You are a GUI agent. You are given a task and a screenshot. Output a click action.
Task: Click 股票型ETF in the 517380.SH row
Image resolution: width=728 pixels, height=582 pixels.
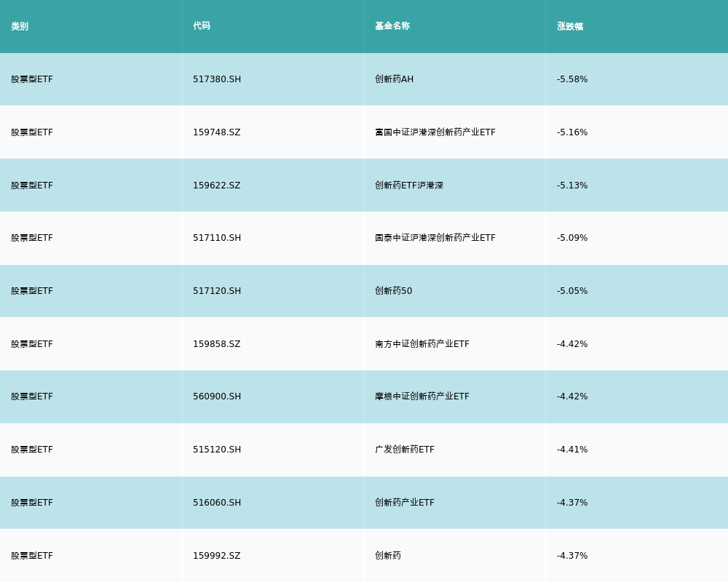coord(32,79)
